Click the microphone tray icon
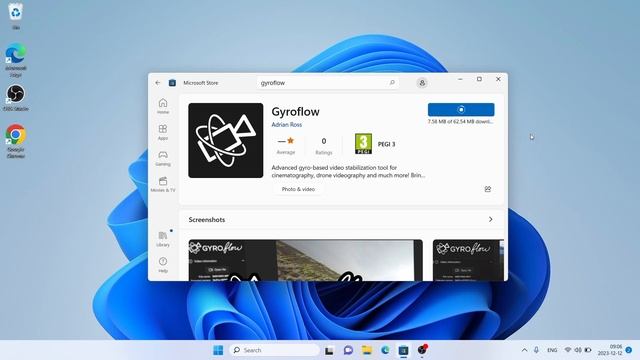The image size is (640, 360). point(536,350)
